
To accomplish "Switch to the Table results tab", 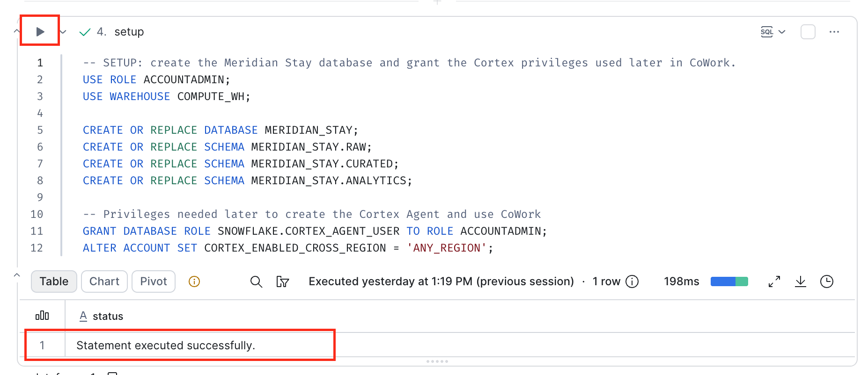I will click(54, 281).
